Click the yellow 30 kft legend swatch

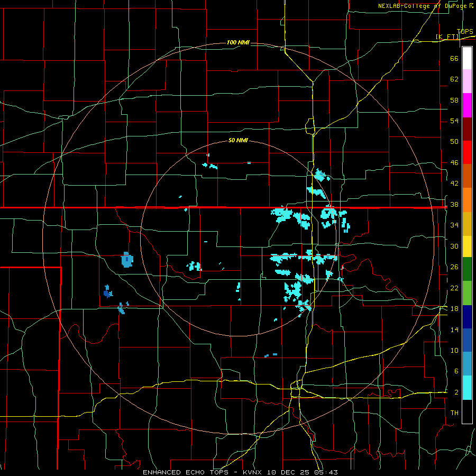pyautogui.click(x=467, y=246)
